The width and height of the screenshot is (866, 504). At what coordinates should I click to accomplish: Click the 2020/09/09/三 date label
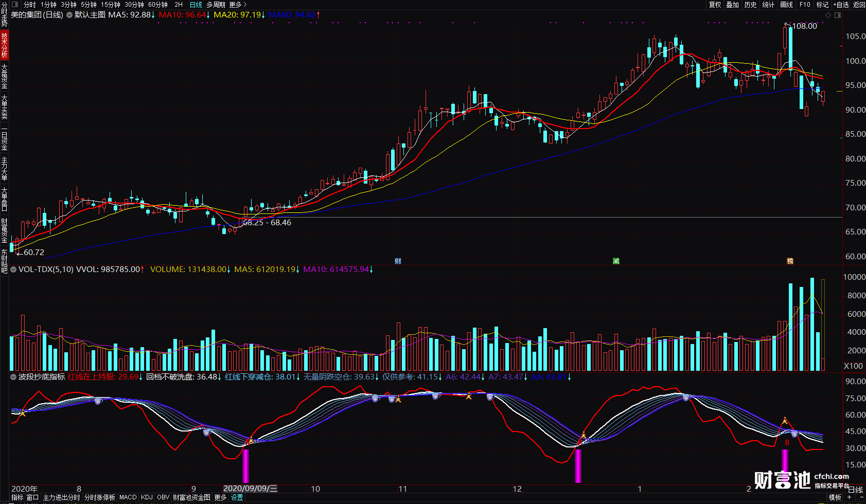click(x=250, y=489)
